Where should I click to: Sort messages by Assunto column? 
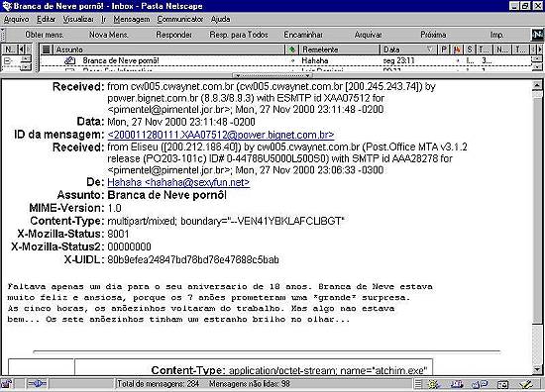(168, 49)
